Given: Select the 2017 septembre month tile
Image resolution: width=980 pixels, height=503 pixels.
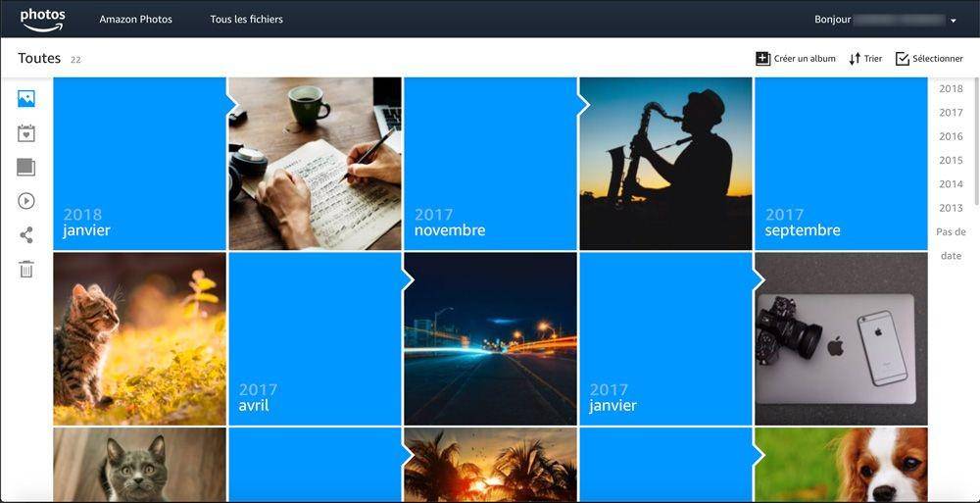Looking at the screenshot, I should (841, 164).
